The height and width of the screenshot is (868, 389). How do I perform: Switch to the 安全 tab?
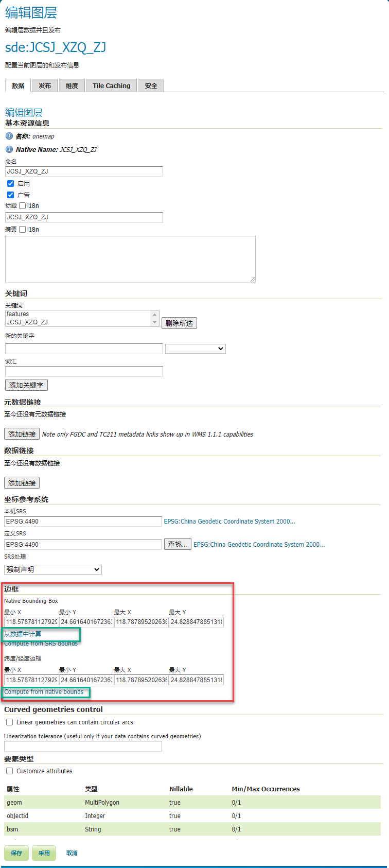coord(151,86)
